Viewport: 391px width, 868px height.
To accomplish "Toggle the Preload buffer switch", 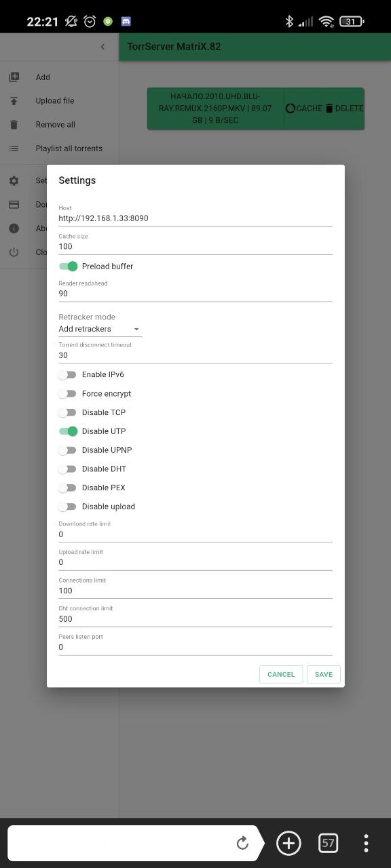I will coord(68,267).
